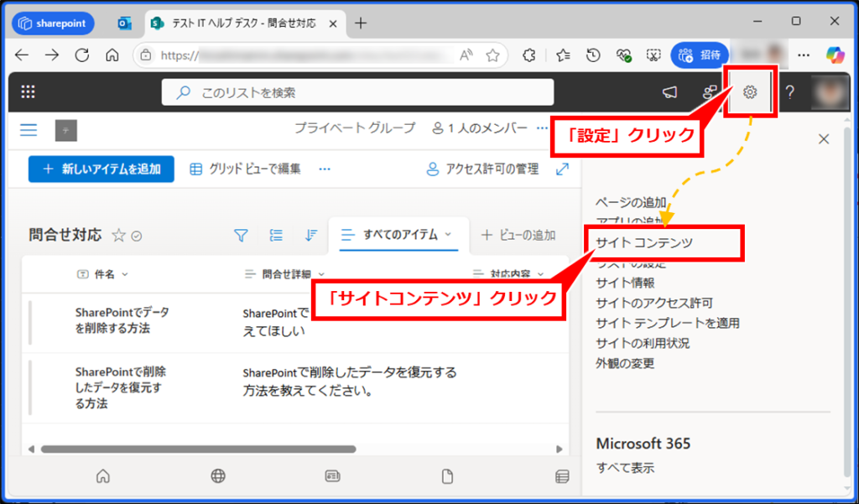This screenshot has height=504, width=859.
Task: Click the read aloud icon in address bar
Action: pos(466,55)
